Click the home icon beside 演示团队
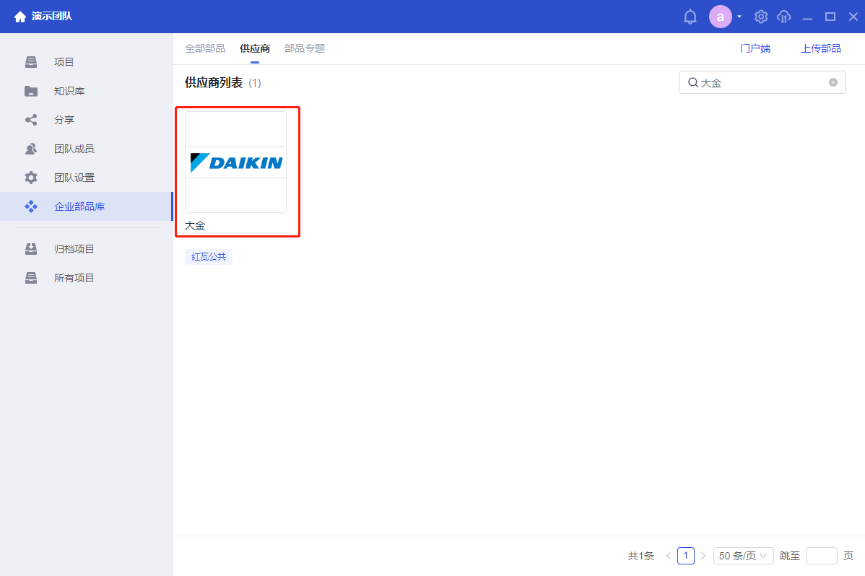865x576 pixels. [x=20, y=17]
